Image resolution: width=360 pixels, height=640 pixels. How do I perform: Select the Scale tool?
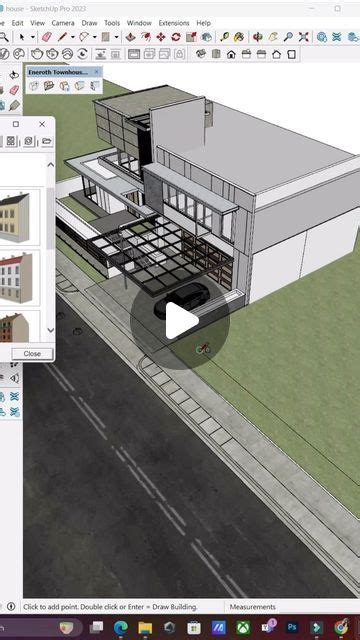click(x=191, y=37)
